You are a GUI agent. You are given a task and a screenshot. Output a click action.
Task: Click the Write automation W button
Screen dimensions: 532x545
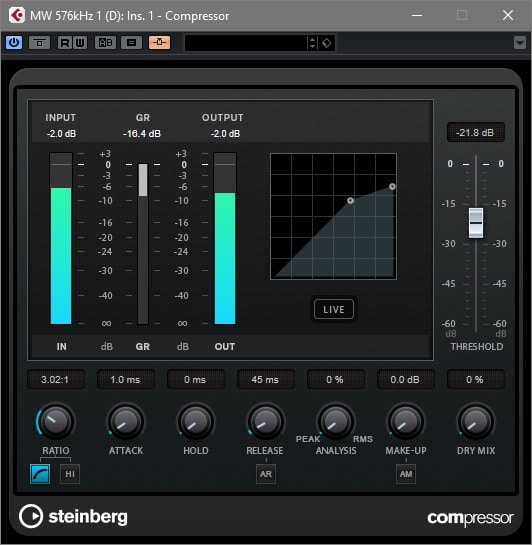[x=80, y=43]
